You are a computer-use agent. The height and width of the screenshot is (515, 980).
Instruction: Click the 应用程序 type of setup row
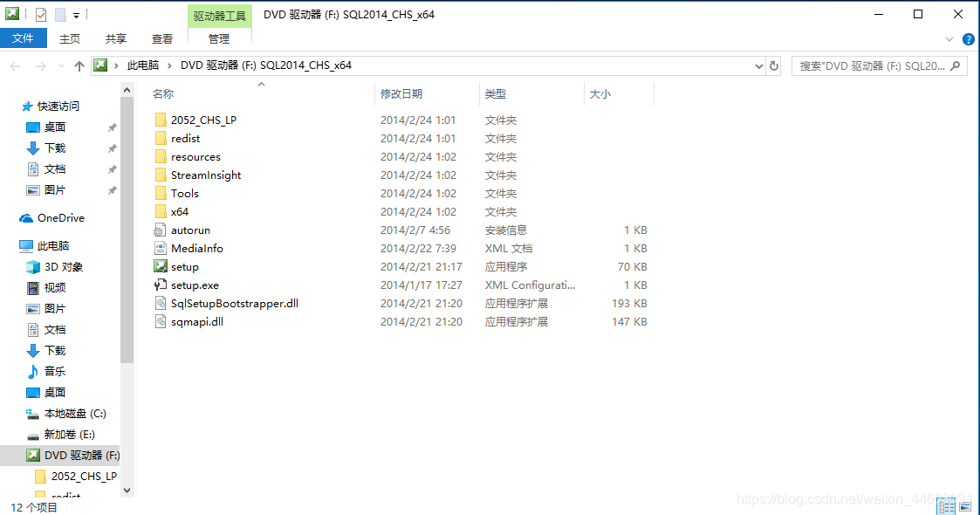pyautogui.click(x=505, y=267)
